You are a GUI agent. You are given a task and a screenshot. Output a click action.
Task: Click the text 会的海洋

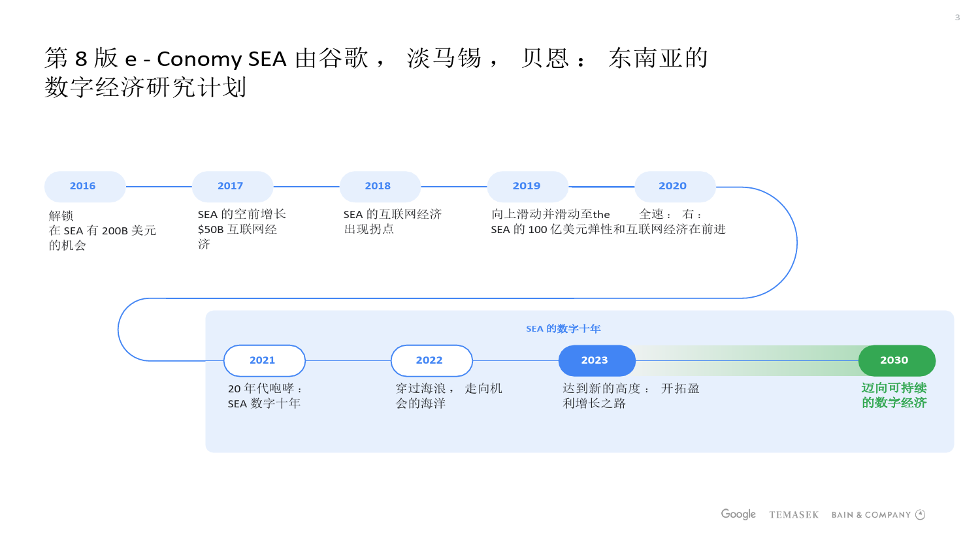click(421, 403)
